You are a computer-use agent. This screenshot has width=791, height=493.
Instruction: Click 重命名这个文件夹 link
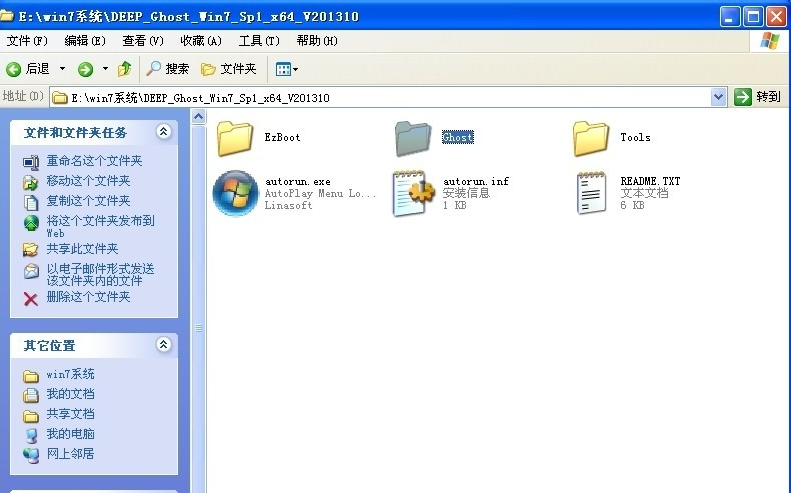[x=94, y=161]
